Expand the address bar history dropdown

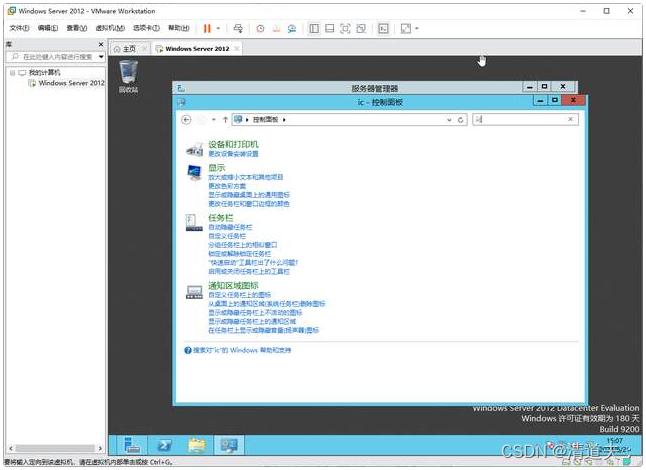point(449,119)
